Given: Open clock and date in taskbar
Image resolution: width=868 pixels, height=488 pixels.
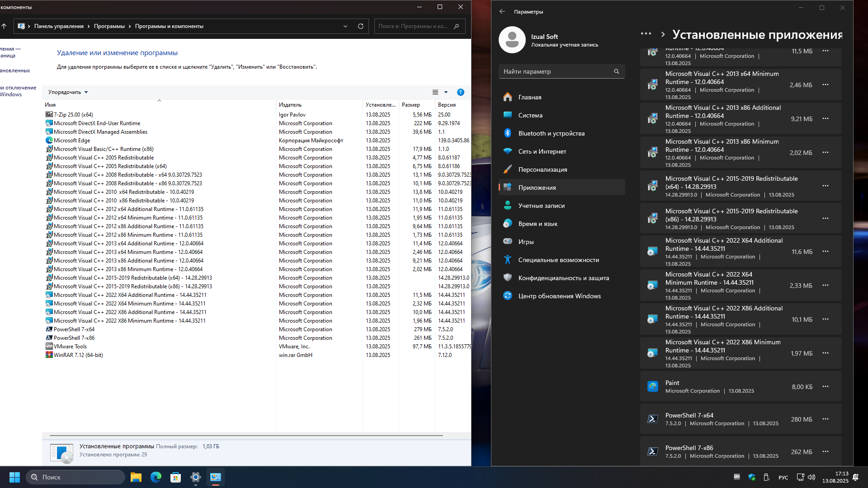Looking at the screenshot, I should click(x=835, y=477).
